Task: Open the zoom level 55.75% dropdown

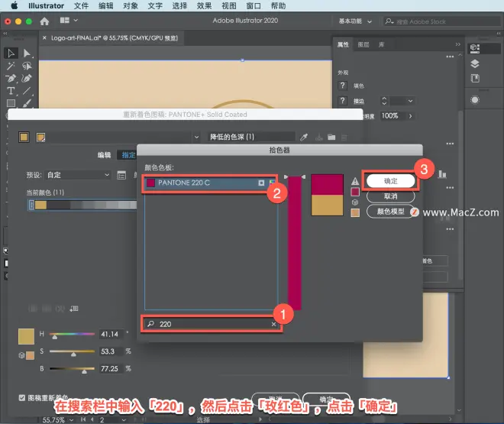Action: point(71,420)
